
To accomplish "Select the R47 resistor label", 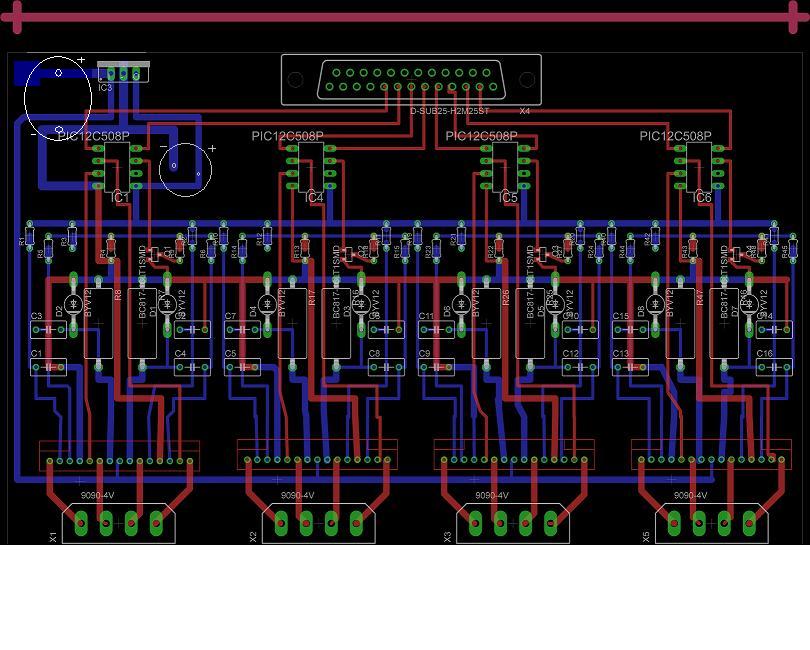I will [x=700, y=297].
